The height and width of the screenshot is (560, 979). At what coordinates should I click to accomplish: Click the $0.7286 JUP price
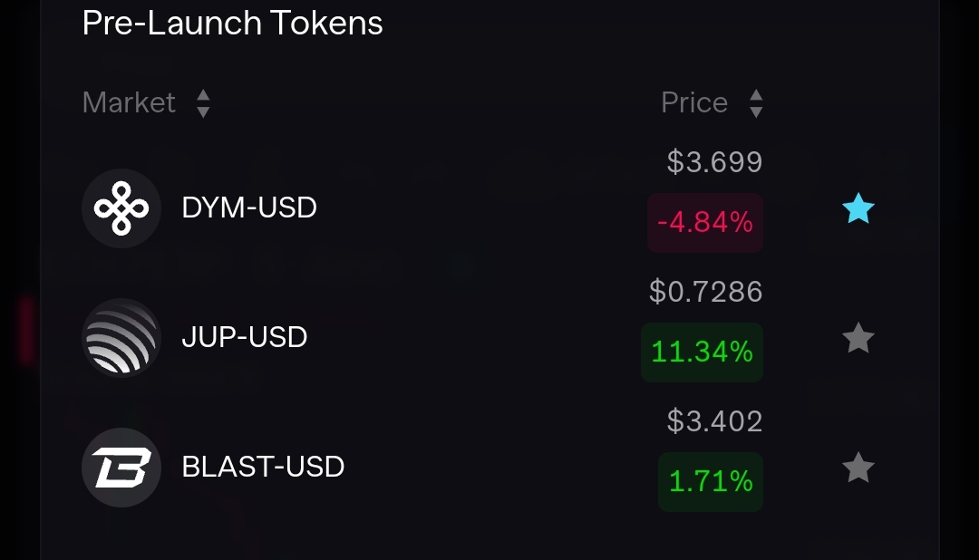(706, 292)
